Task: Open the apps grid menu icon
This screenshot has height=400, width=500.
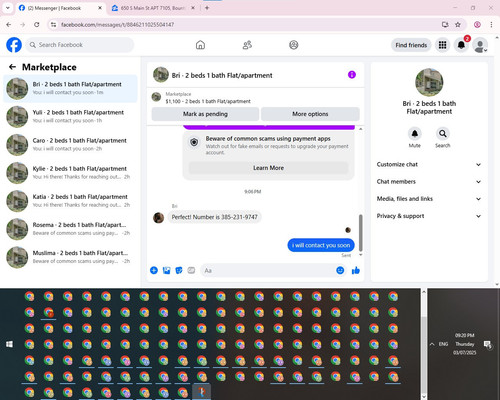Action: click(x=442, y=45)
